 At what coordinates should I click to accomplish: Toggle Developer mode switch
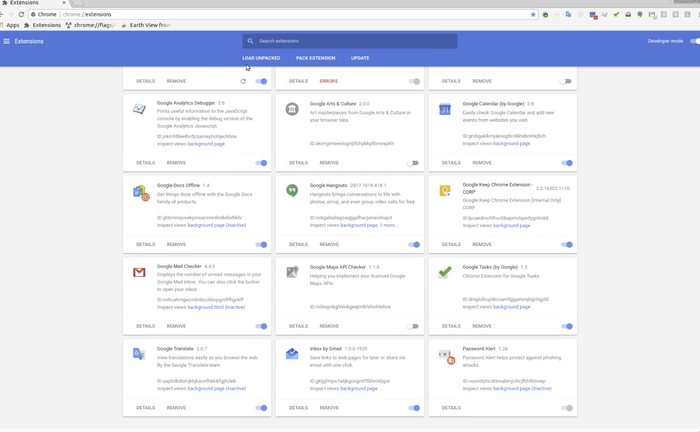click(x=694, y=41)
